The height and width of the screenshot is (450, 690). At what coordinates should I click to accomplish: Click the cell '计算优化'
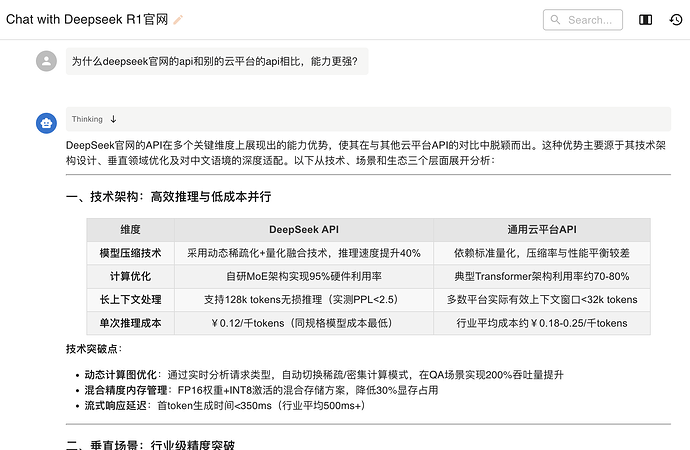click(x=130, y=276)
